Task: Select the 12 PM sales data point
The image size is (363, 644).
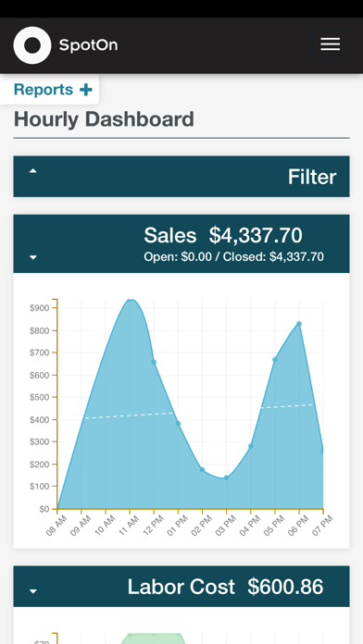Action: 154,363
